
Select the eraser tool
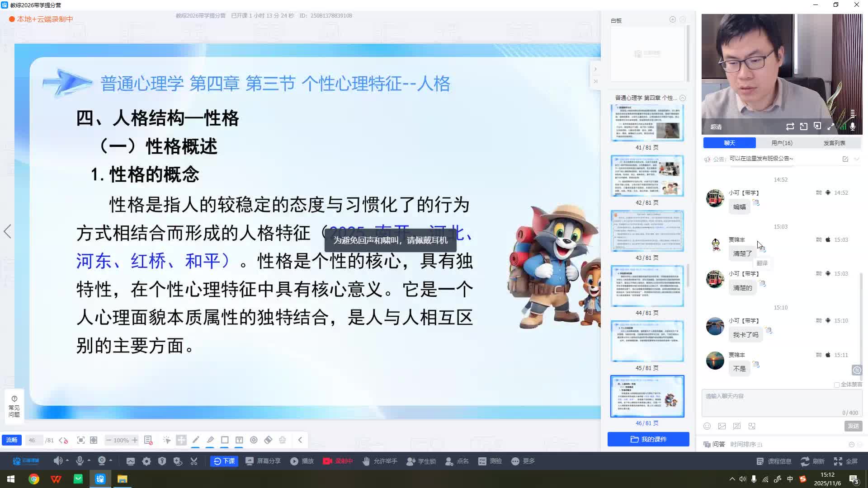point(268,440)
